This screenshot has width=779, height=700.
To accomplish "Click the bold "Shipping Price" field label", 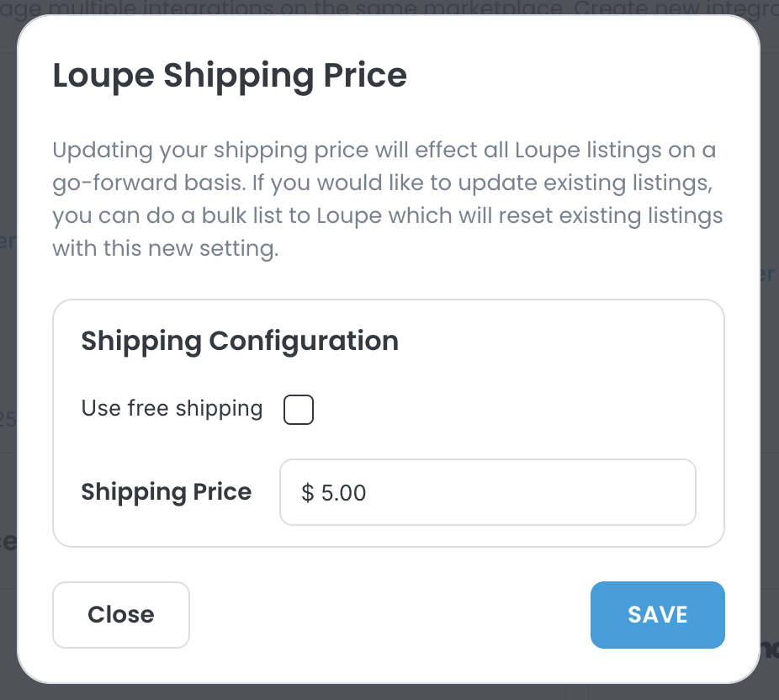I will click(167, 492).
